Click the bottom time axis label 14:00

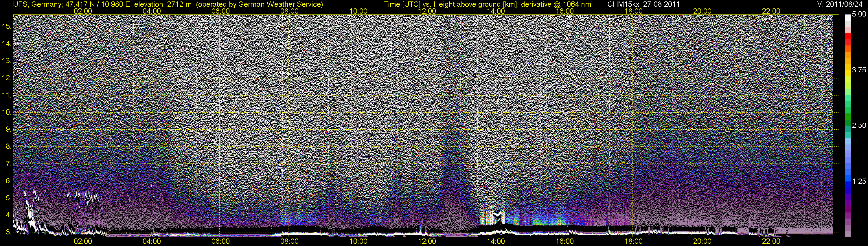(x=496, y=241)
